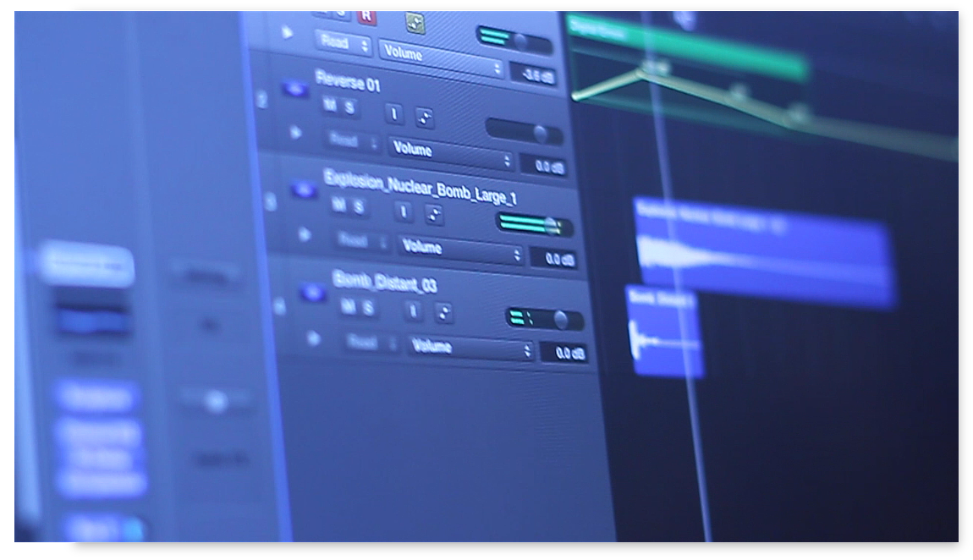The height and width of the screenshot is (560, 973).
Task: Enable input monitoring (I) on Explosion_Nuclear_Bomb_Large_1
Action: pyautogui.click(x=404, y=211)
